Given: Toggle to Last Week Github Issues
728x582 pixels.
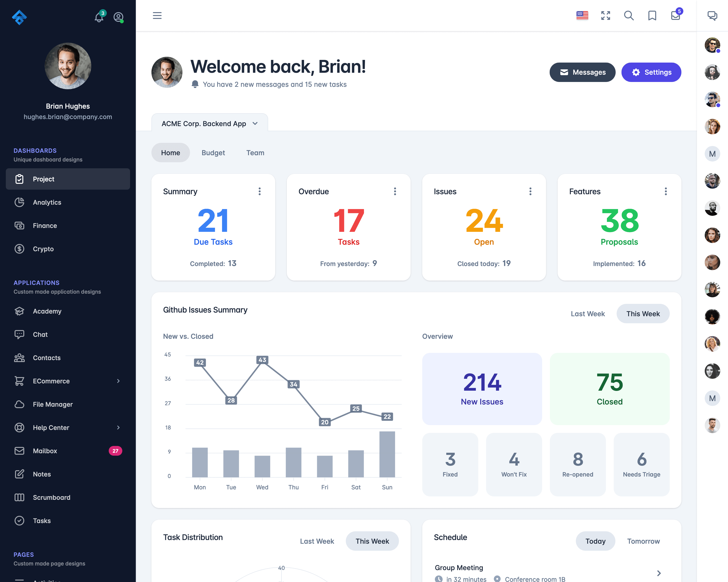Looking at the screenshot, I should 588,314.
